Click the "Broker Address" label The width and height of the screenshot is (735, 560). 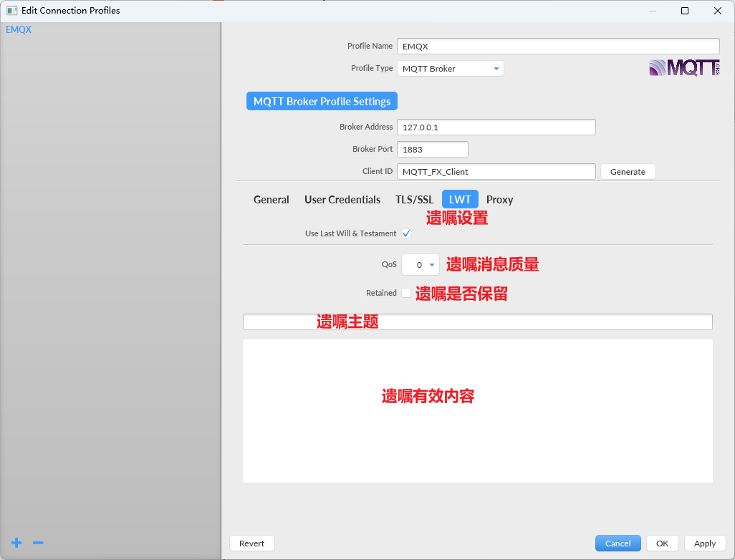(x=366, y=127)
